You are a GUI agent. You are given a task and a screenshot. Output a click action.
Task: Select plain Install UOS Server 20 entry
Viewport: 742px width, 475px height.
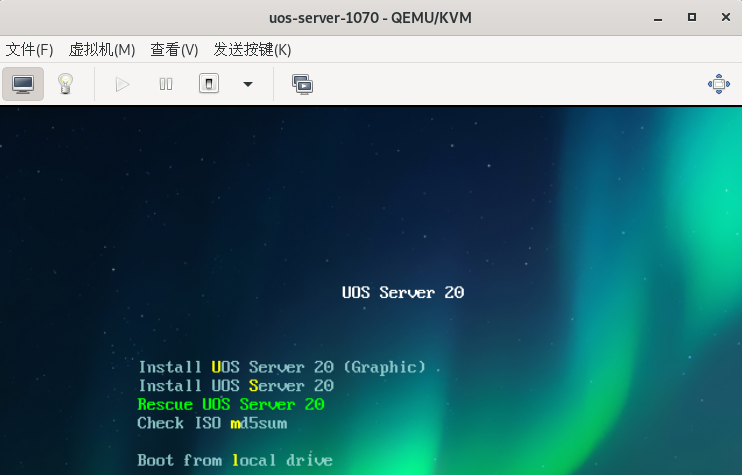click(236, 386)
